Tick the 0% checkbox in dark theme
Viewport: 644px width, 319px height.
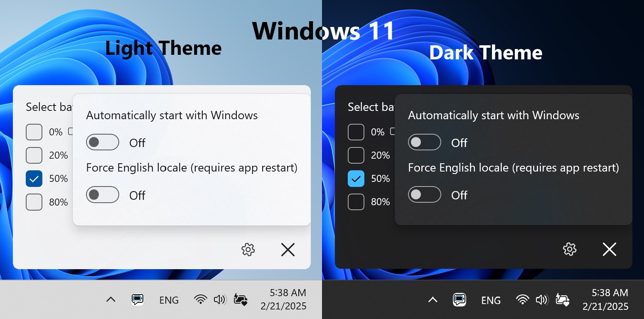pyautogui.click(x=356, y=132)
